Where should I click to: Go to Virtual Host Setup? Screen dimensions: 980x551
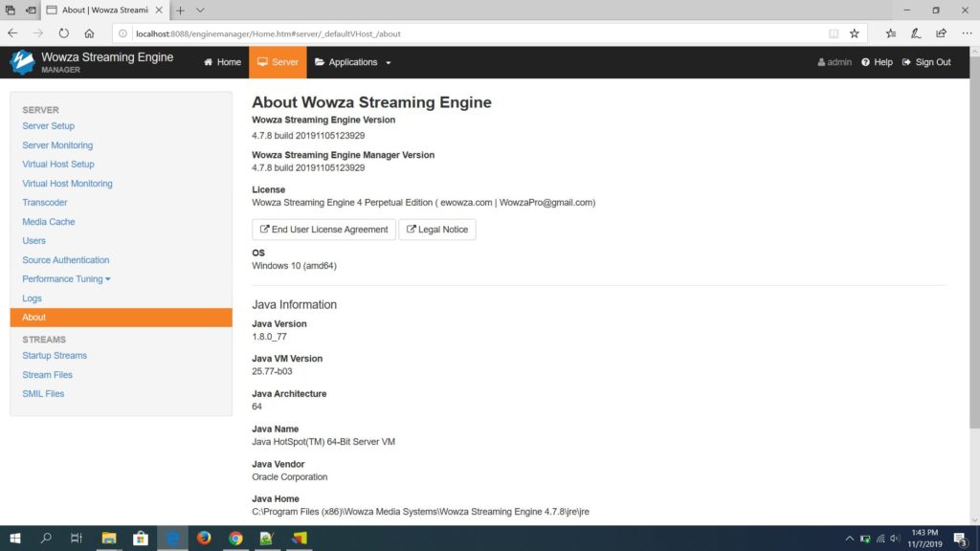click(58, 164)
